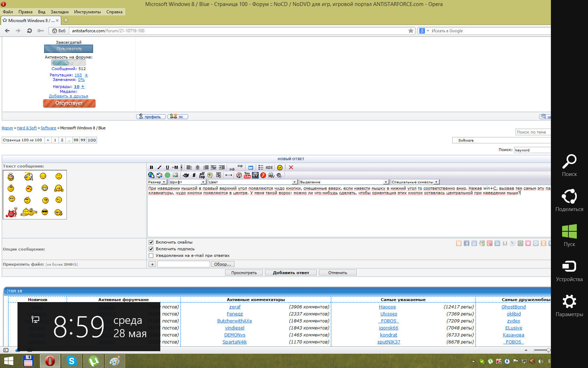Open the Цвет color dropdown
The image size is (588, 368).
tap(253, 182)
